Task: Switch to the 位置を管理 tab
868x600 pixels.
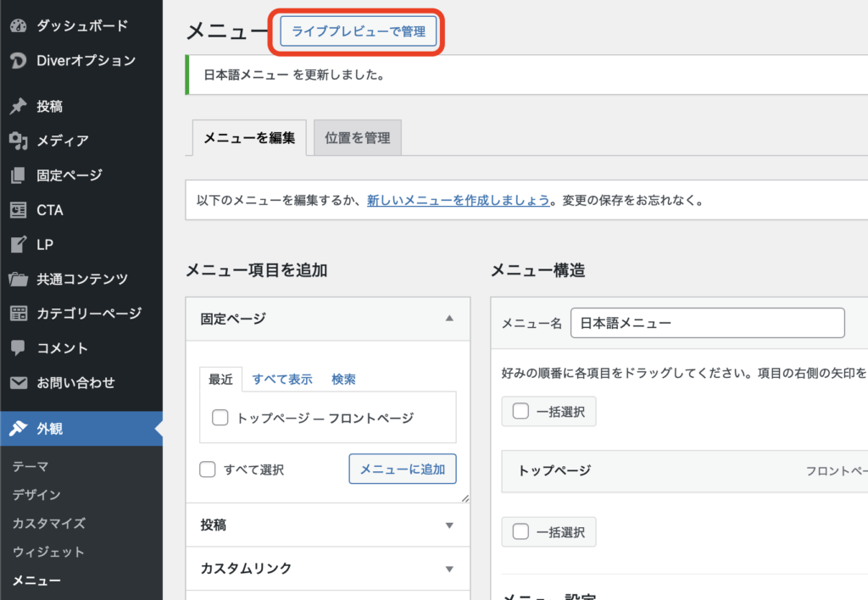Action: click(x=358, y=138)
